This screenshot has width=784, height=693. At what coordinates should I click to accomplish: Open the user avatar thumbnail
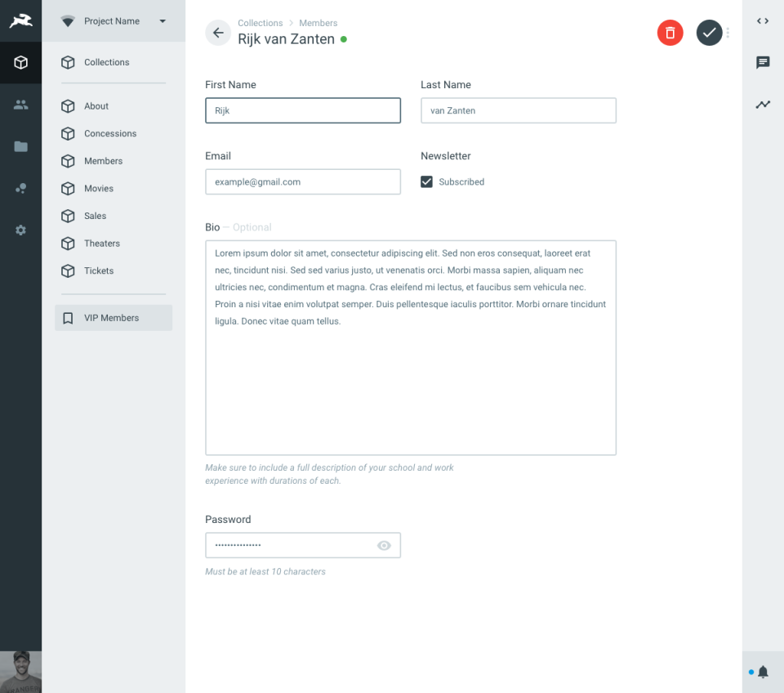(20, 672)
